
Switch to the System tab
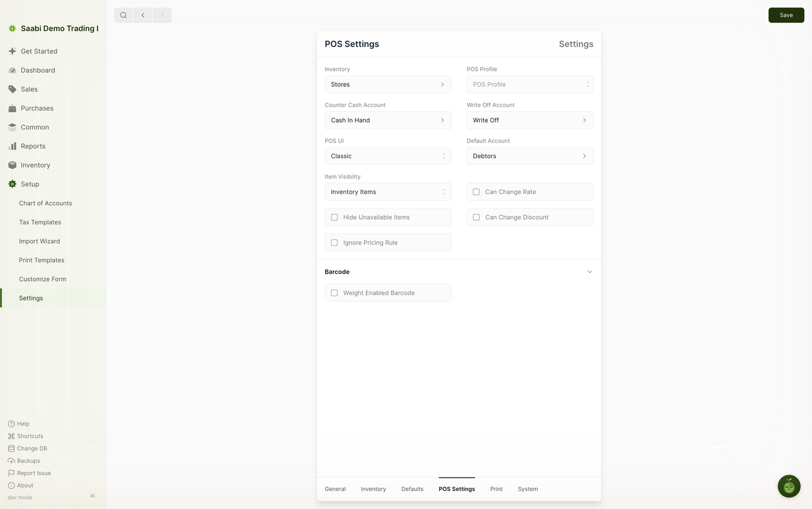click(x=528, y=489)
